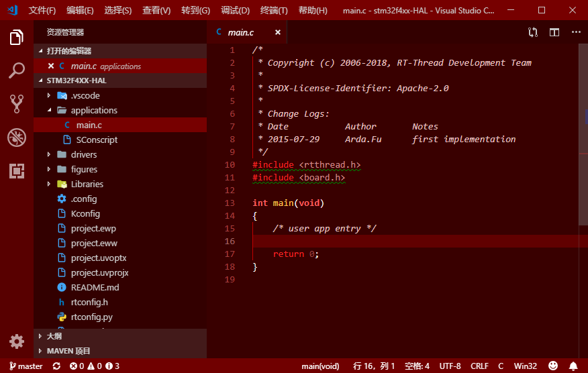Click the main(void) scope in status bar
The width and height of the screenshot is (588, 373).
pyautogui.click(x=320, y=366)
